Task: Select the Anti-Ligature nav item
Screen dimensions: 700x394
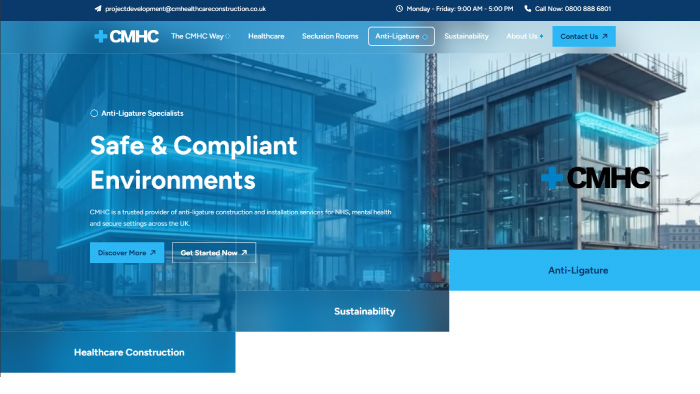Action: [x=401, y=36]
